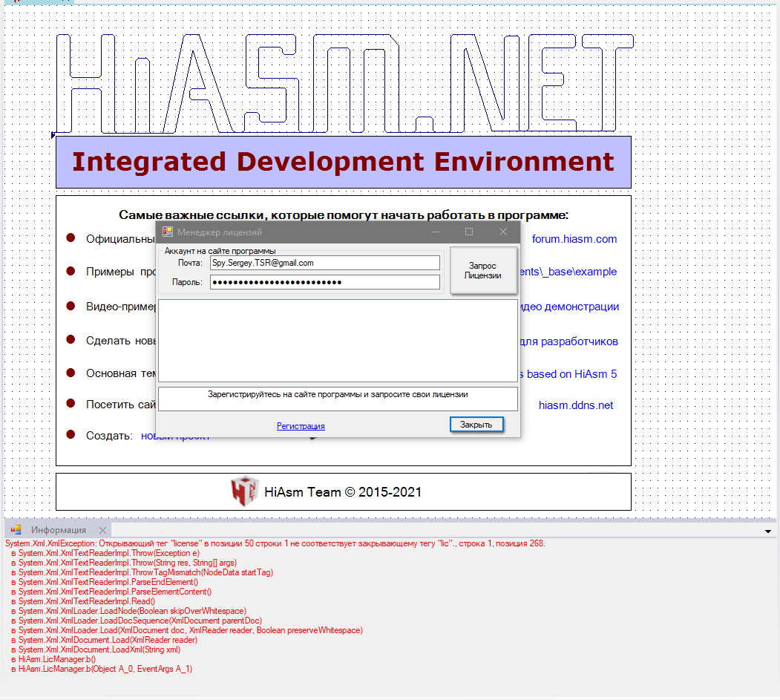Close the Информация panel tab

(x=103, y=530)
